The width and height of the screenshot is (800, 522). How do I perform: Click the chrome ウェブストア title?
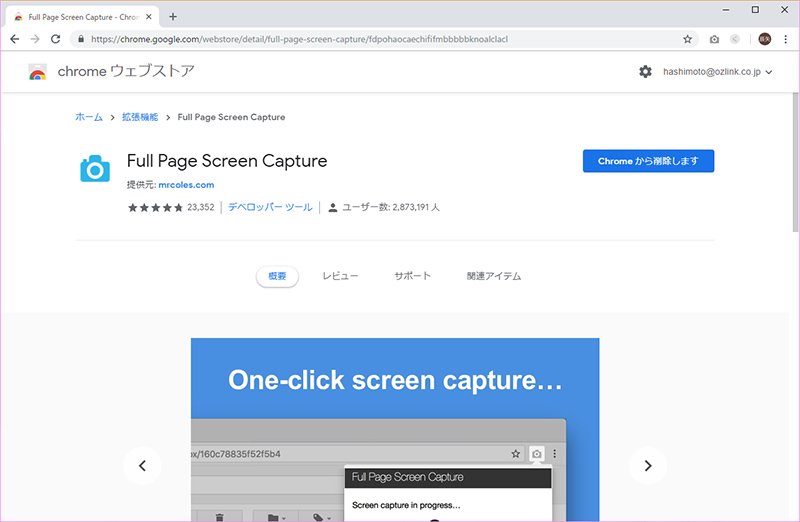coord(126,71)
